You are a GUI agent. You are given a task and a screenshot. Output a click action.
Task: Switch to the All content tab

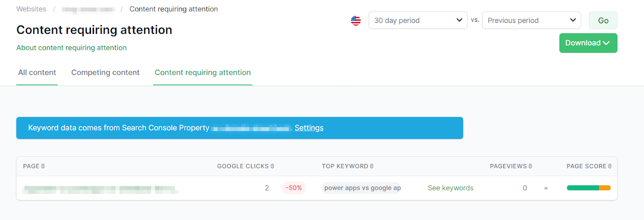coord(37,72)
